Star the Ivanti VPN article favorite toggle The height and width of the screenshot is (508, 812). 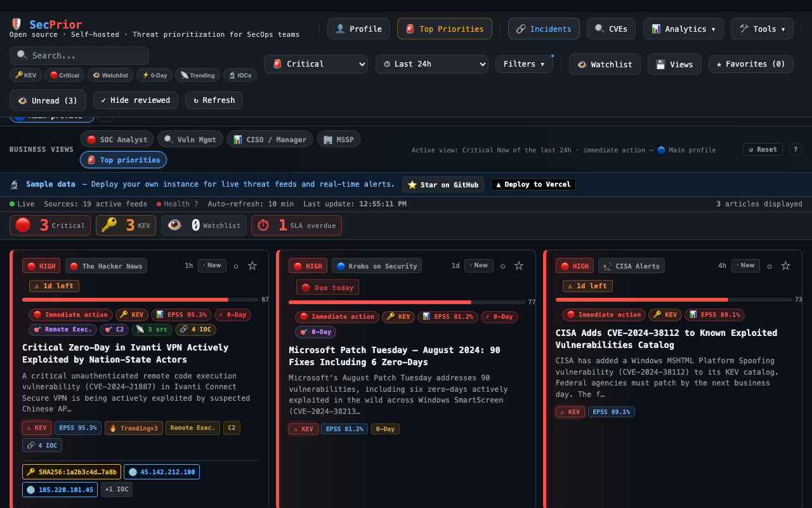point(252,265)
